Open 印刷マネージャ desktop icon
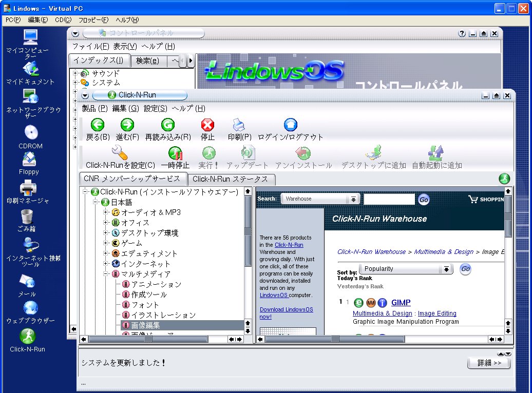 pos(28,187)
